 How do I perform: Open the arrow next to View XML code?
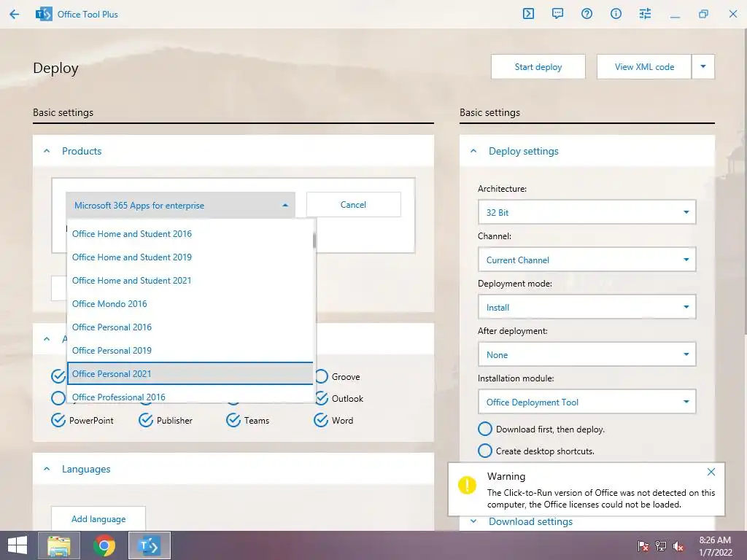click(703, 66)
